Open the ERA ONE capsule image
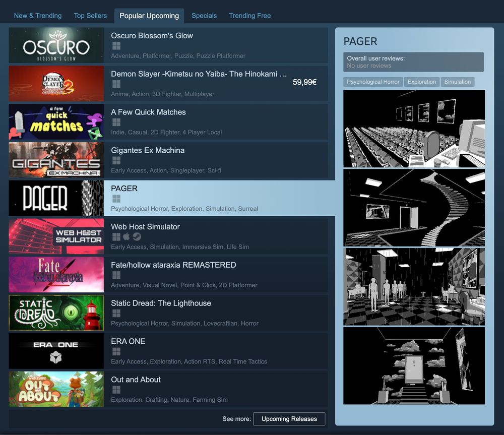The height and width of the screenshot is (435, 504). 56,351
